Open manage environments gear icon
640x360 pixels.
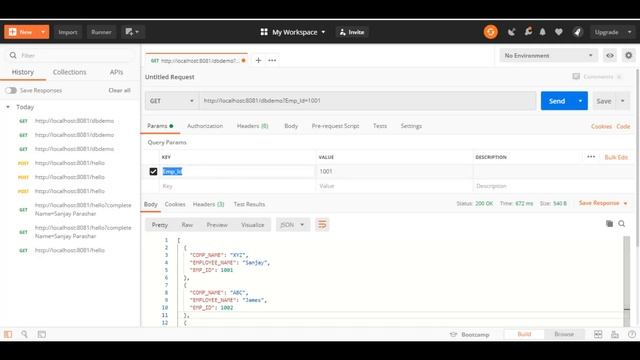(629, 56)
